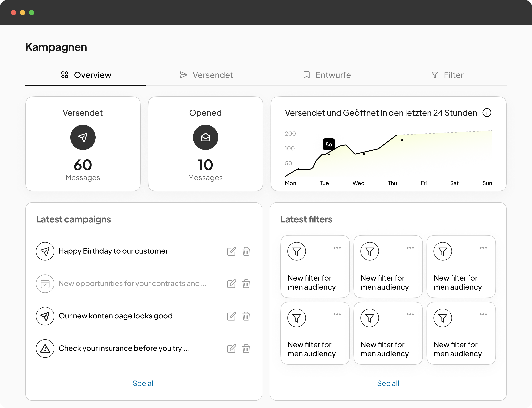Open more options on first bottom-row filter card
Screen dimensions: 532x408
[x=337, y=314]
